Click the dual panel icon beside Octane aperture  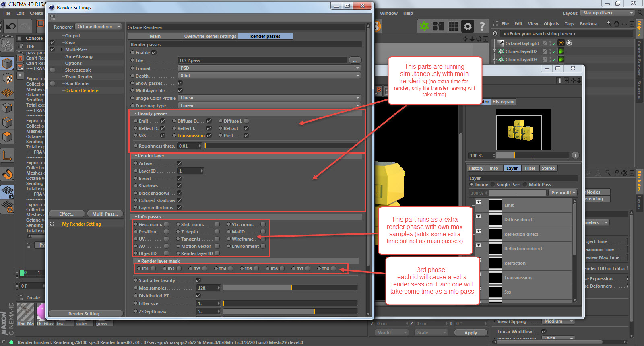point(439,27)
